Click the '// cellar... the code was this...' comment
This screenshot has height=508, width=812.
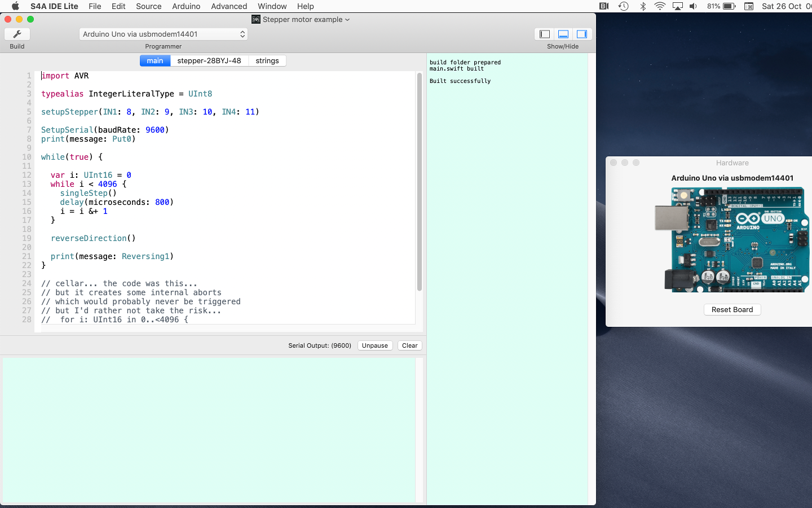click(119, 283)
